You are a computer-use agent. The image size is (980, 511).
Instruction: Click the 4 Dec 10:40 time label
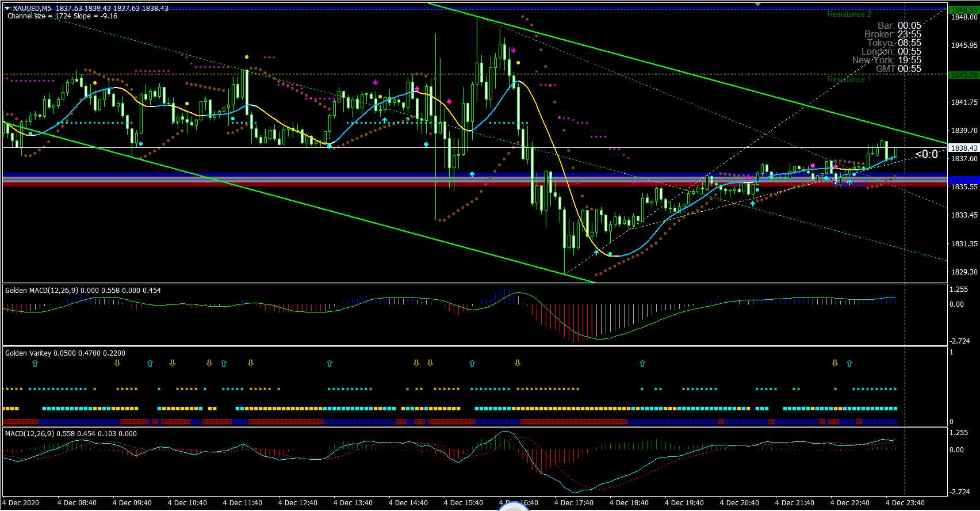coord(187,503)
